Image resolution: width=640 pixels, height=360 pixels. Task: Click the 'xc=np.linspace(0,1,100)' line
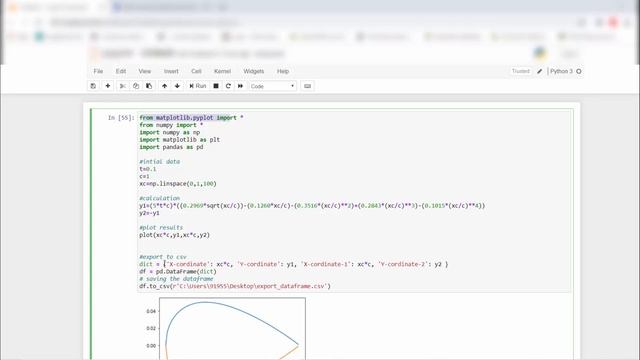[178, 184]
